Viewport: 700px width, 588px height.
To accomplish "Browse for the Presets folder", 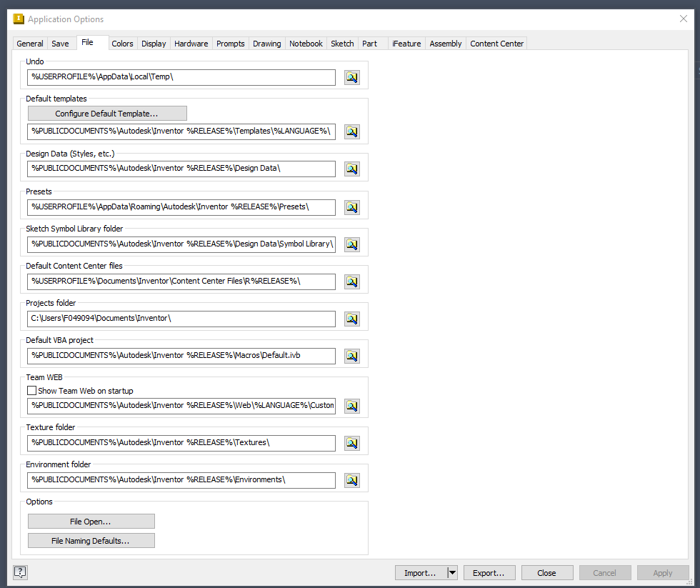I will pyautogui.click(x=351, y=207).
